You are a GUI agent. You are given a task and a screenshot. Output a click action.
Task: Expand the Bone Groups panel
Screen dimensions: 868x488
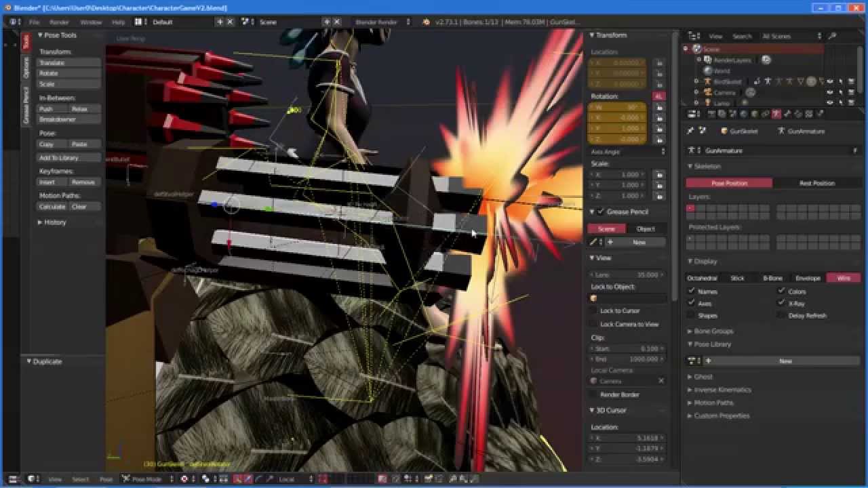710,331
